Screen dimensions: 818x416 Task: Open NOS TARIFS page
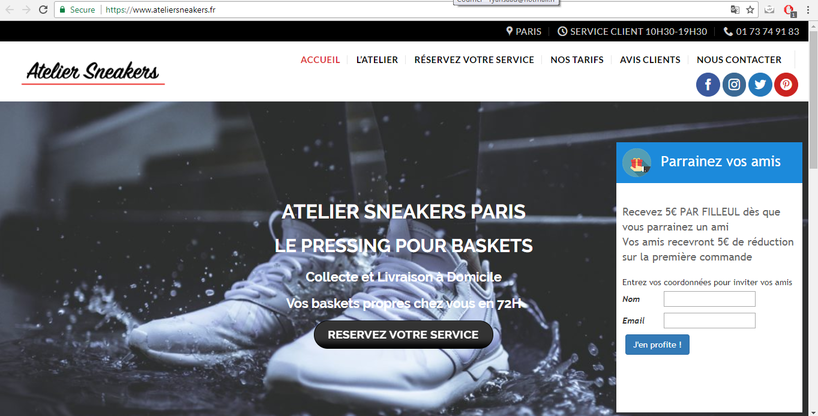click(x=576, y=60)
